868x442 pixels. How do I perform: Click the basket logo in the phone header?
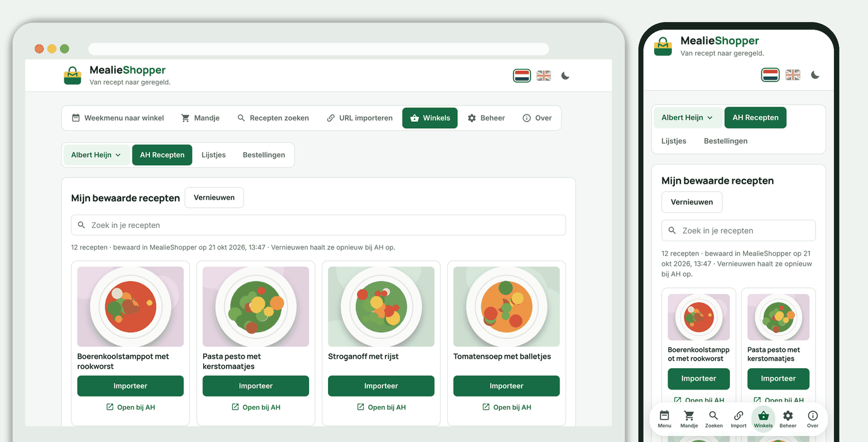pos(663,46)
